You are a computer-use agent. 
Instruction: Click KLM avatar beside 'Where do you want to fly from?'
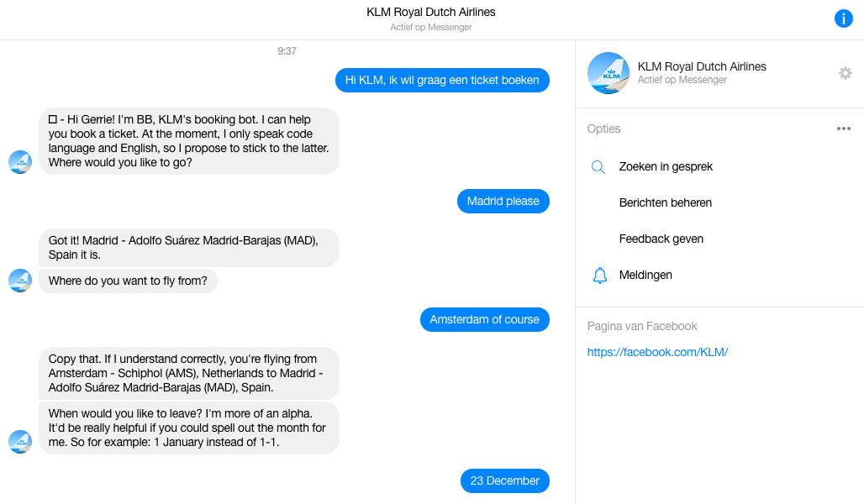tap(20, 281)
